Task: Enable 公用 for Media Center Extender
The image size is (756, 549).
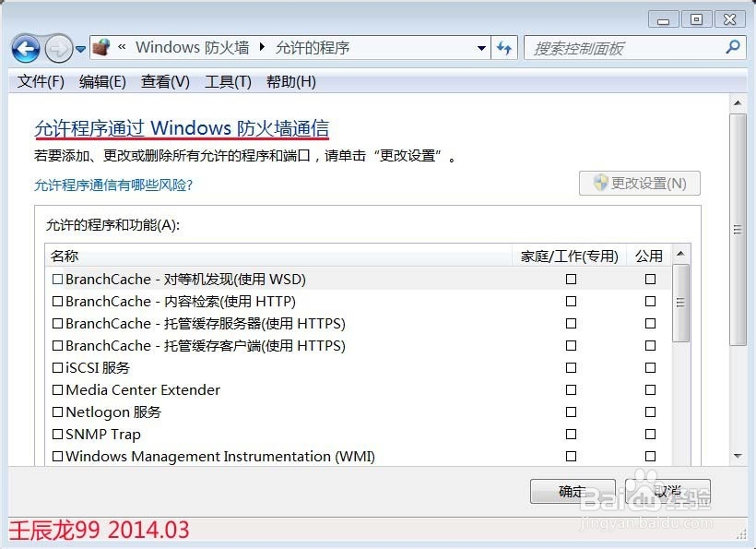Action: pos(650,389)
